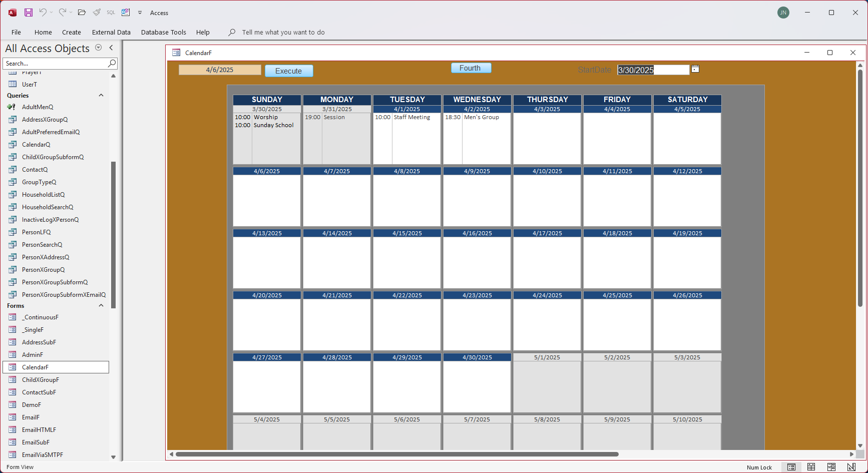Open the External Data ribbon tab
The width and height of the screenshot is (868, 473).
[x=111, y=32]
